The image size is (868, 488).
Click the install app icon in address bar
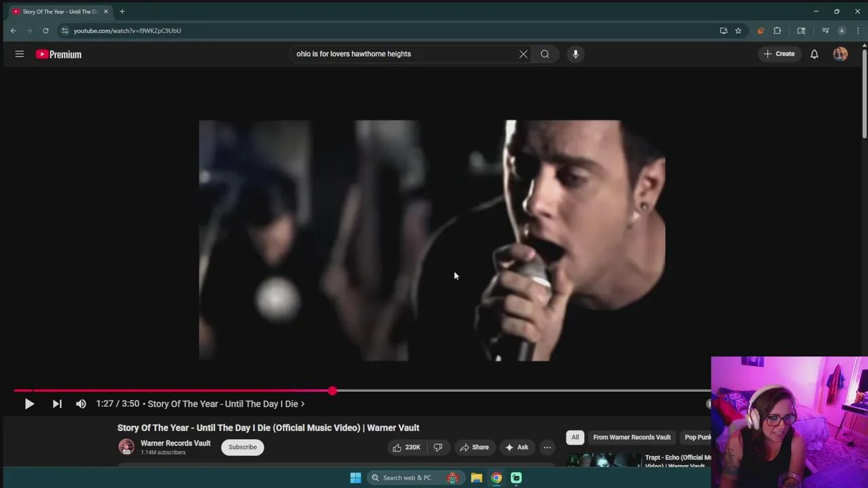[x=724, y=30]
